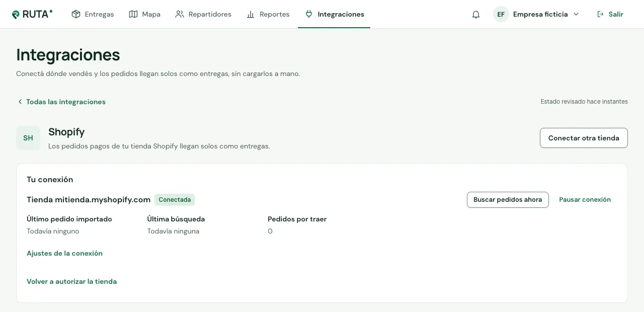644x312 pixels.
Task: Click the Tu conexión heading
Action: coord(50,180)
